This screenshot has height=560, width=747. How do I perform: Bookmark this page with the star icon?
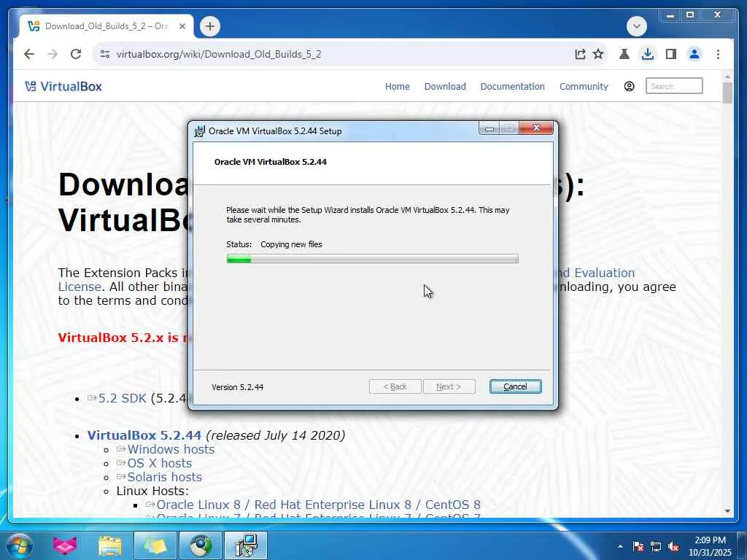(598, 54)
